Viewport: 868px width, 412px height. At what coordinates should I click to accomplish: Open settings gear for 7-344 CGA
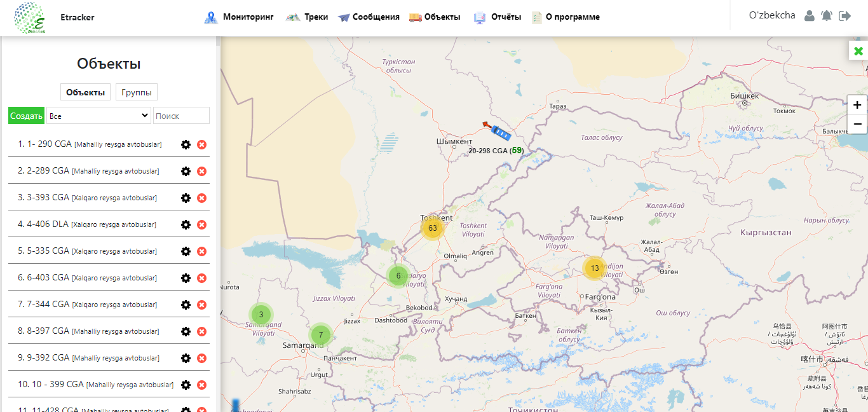[x=186, y=305]
